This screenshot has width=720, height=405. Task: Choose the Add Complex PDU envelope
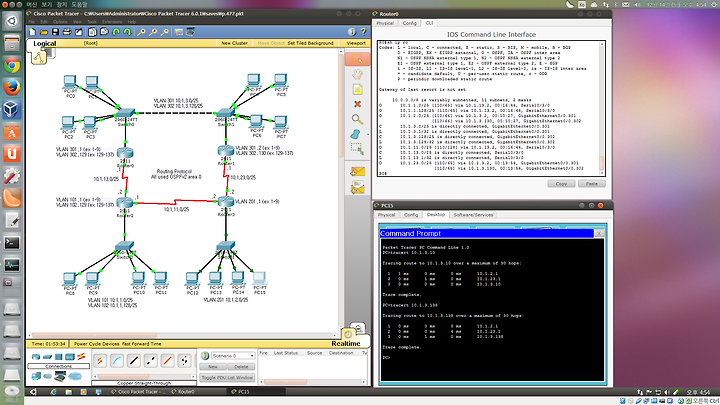[x=357, y=187]
